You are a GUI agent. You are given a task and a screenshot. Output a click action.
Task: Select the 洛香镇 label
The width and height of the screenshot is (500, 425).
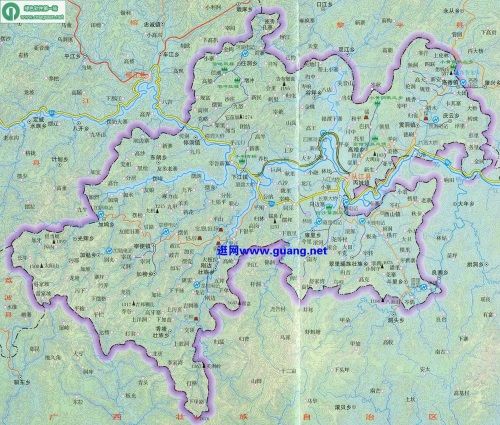coord(450,81)
